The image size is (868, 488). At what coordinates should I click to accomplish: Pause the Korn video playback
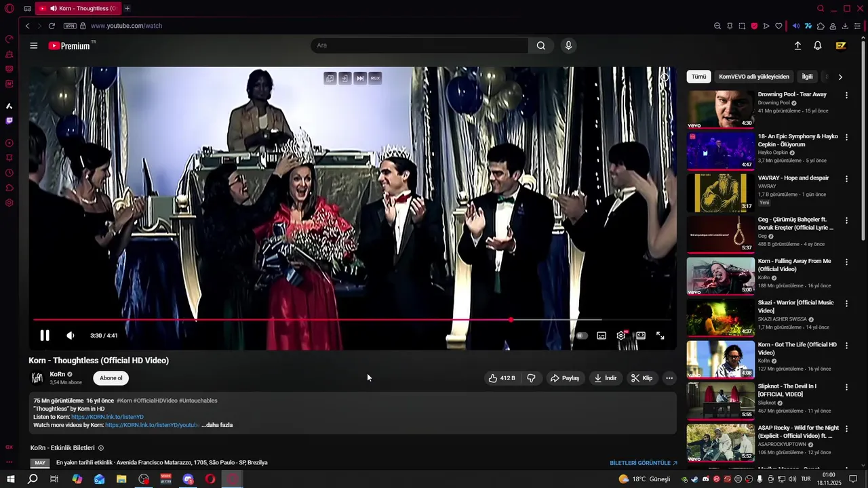click(45, 335)
